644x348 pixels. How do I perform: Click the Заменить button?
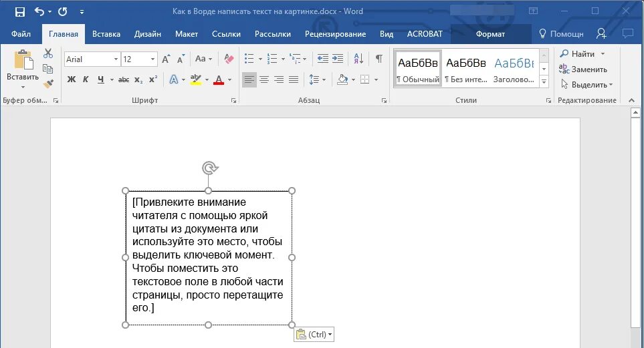583,69
